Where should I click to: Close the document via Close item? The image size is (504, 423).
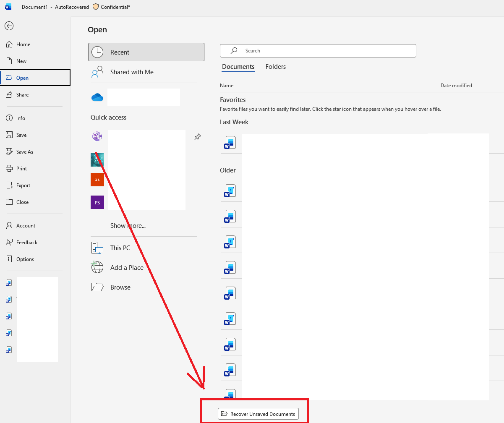tap(35, 202)
